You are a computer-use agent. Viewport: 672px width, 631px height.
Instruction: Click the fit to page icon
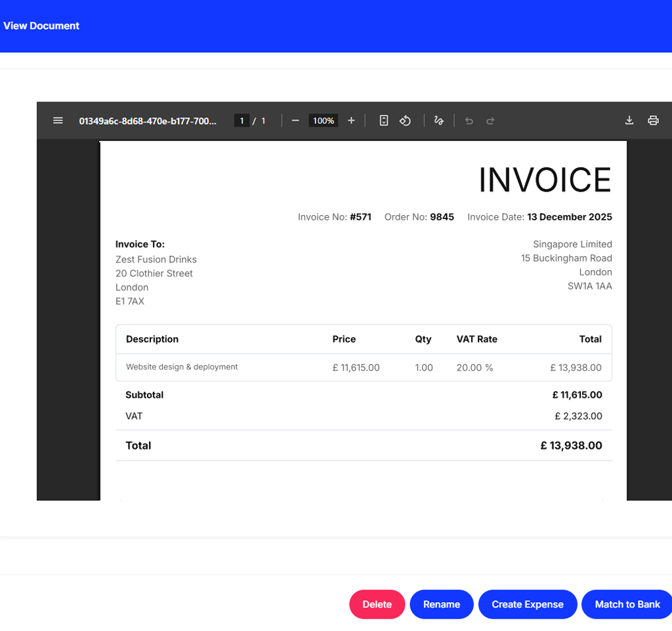pyautogui.click(x=384, y=121)
